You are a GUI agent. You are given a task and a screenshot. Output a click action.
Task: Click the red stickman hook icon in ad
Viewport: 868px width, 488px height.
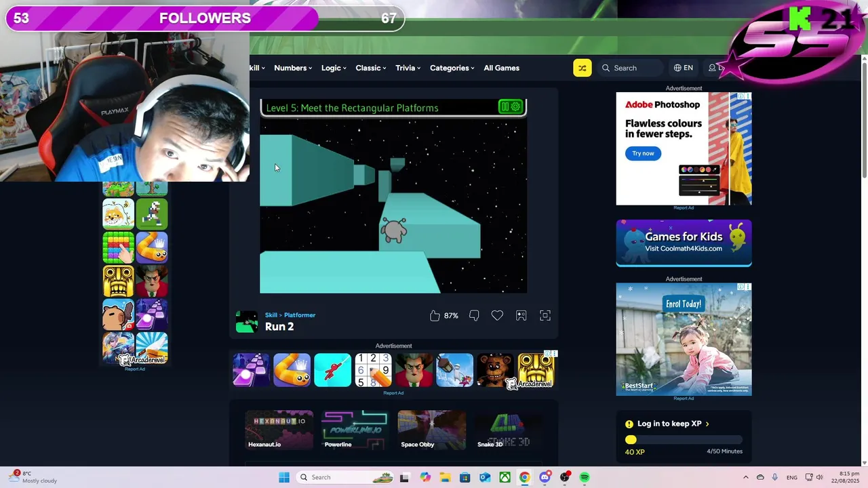click(x=332, y=370)
